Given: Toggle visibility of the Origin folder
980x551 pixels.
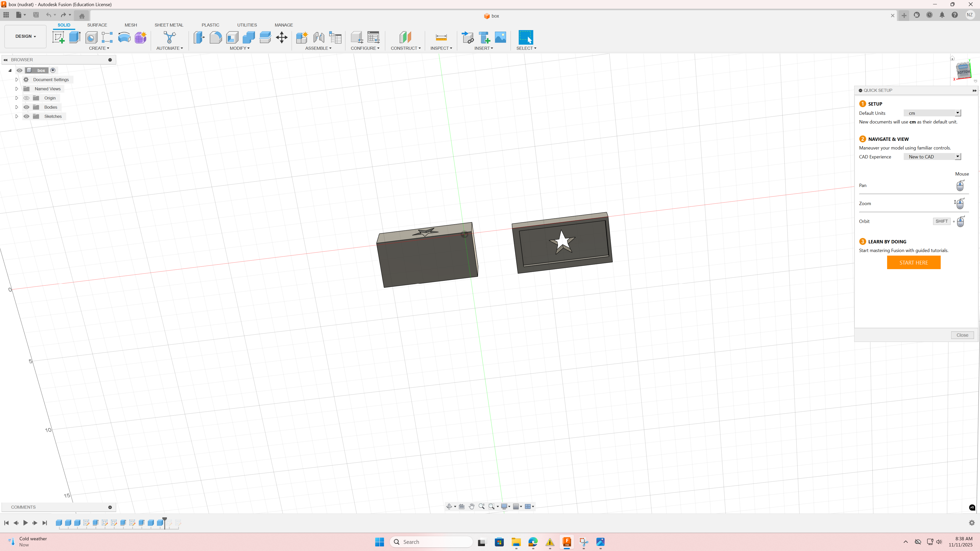Looking at the screenshot, I should 26,98.
